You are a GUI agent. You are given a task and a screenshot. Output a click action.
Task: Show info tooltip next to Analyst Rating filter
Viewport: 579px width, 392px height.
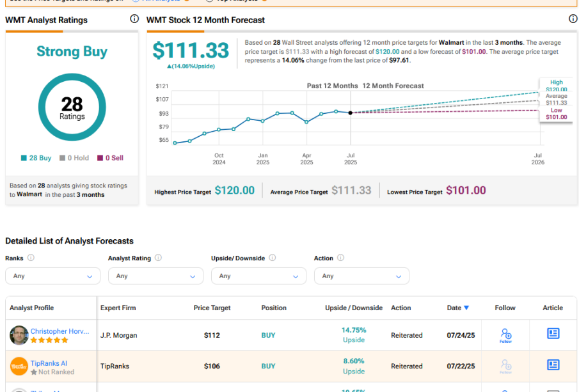[159, 258]
